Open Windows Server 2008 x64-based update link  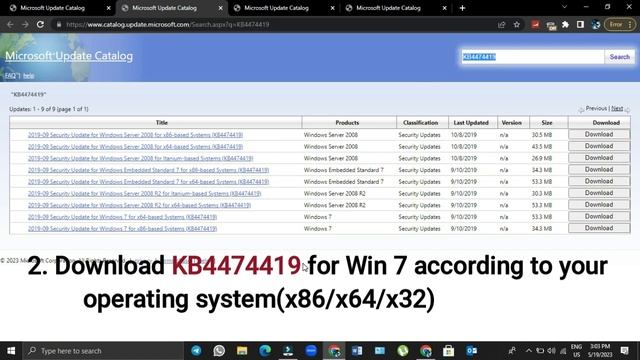tap(136, 147)
